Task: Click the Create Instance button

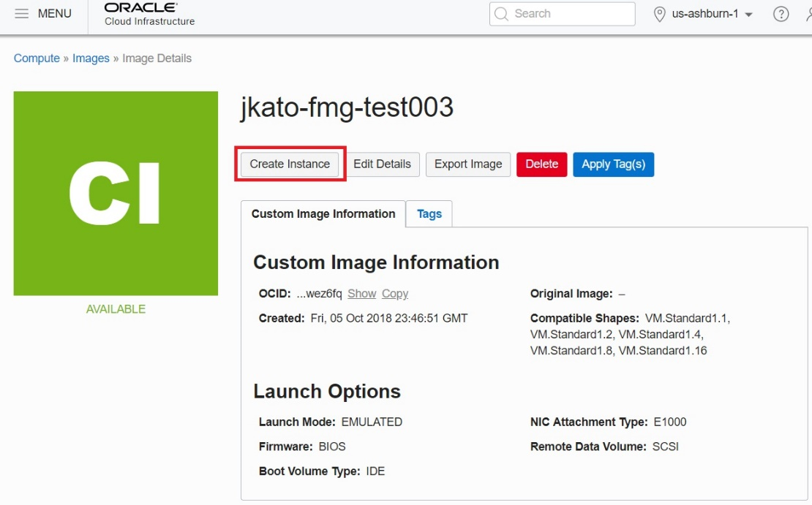Action: click(x=290, y=164)
